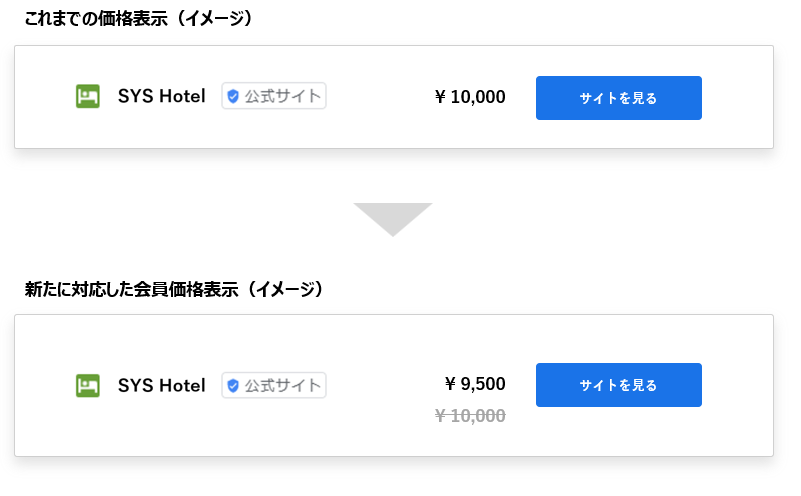
Task: Click the green bed icon in the top card
Action: 88,97
